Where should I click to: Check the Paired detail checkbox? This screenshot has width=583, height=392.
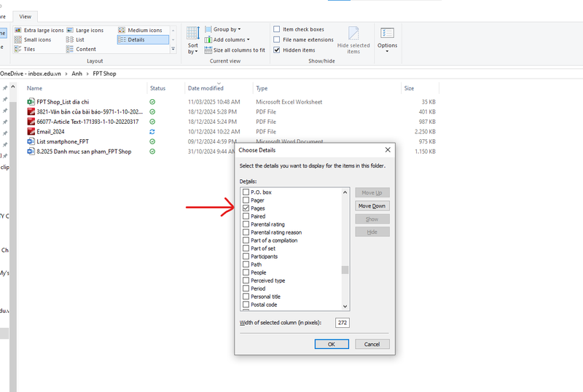[x=246, y=216]
